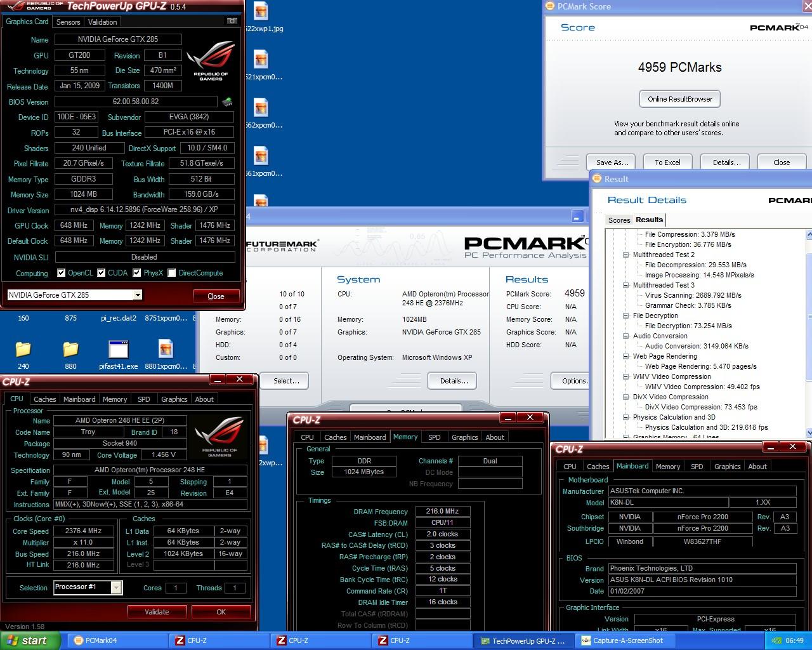Click the Close button in the PCMark Score window
Screen dimensions: 812x650
tap(782, 162)
